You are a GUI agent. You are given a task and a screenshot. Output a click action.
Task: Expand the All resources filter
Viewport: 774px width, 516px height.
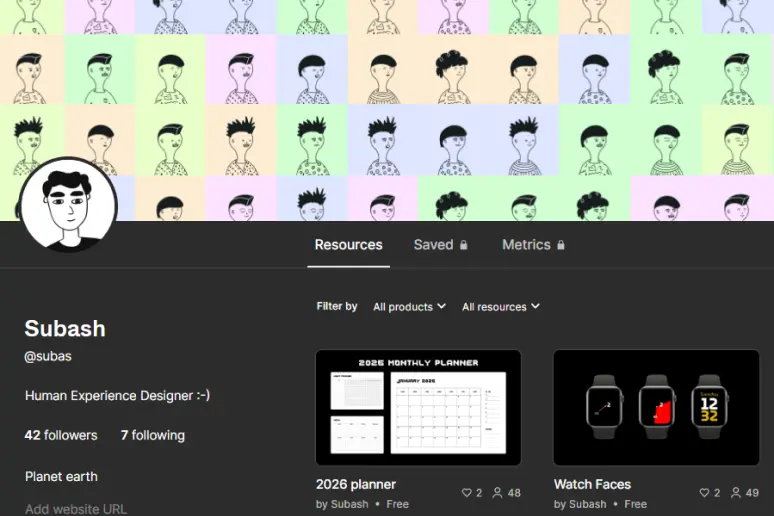(x=500, y=307)
